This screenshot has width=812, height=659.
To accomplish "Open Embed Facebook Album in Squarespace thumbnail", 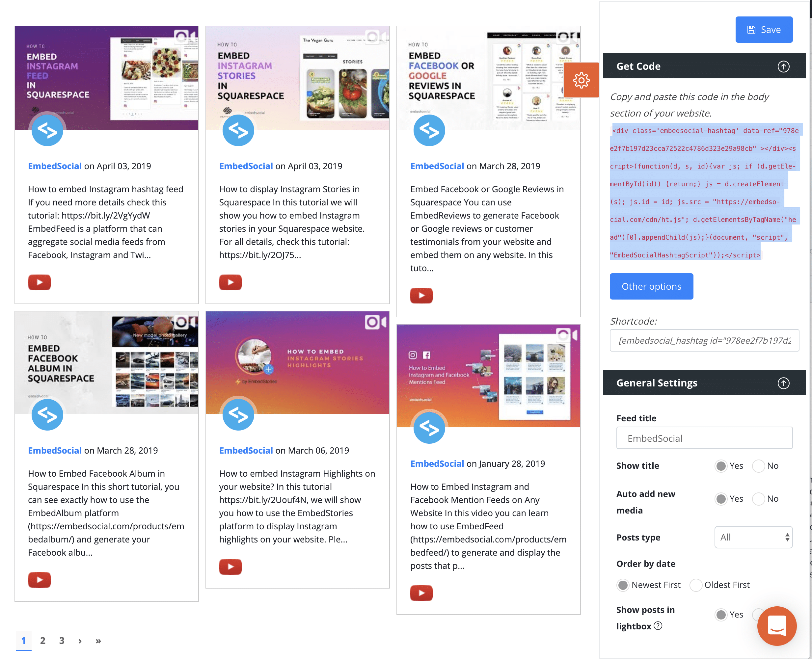I will (x=107, y=362).
